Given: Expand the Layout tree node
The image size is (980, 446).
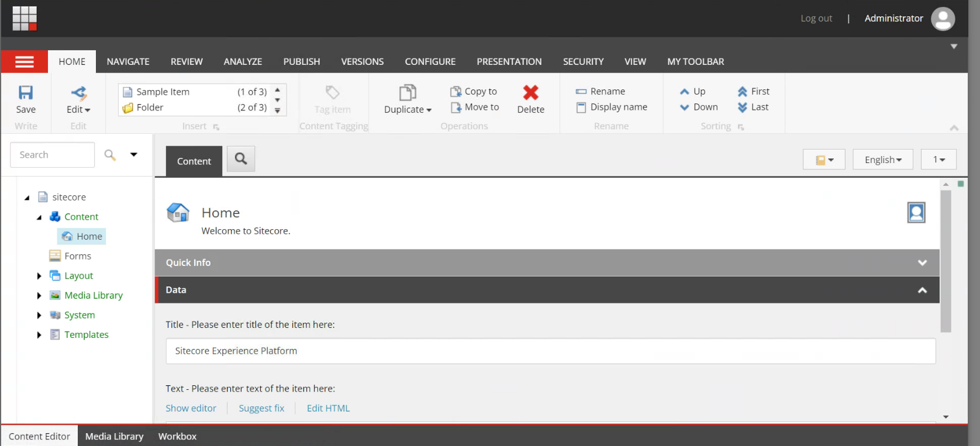Looking at the screenshot, I should (x=39, y=276).
